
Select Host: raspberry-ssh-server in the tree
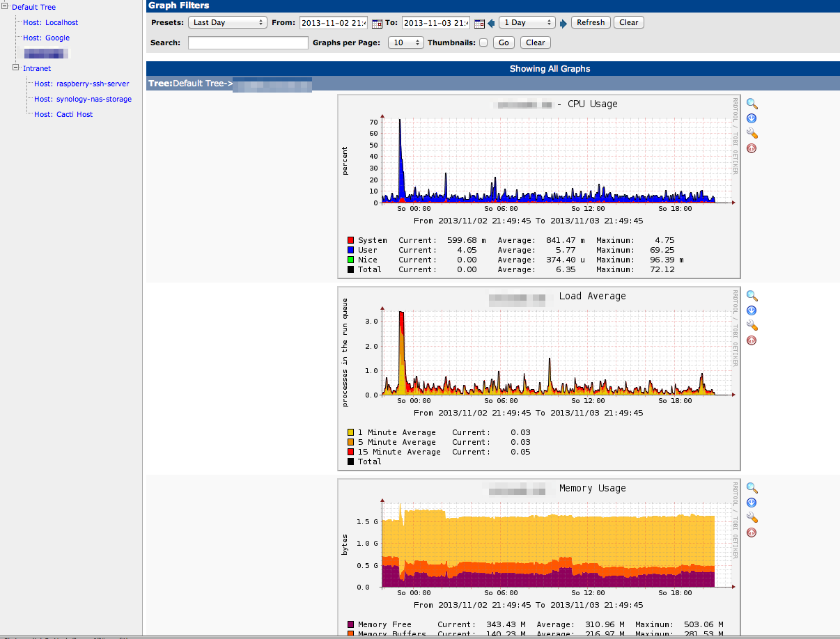click(81, 84)
